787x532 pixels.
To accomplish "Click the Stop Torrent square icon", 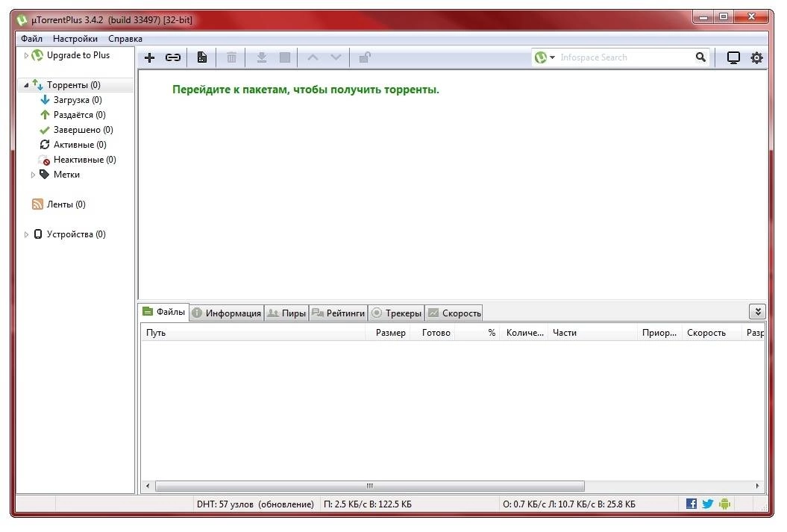I will point(284,57).
